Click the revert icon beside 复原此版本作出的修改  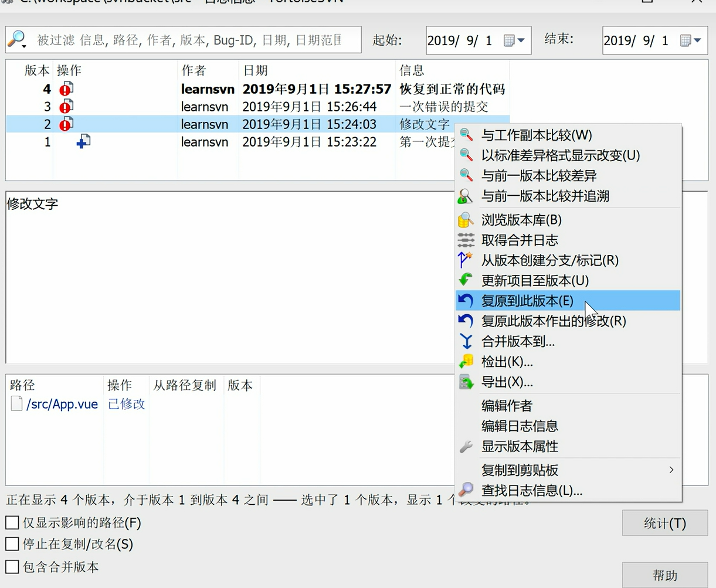coord(466,321)
